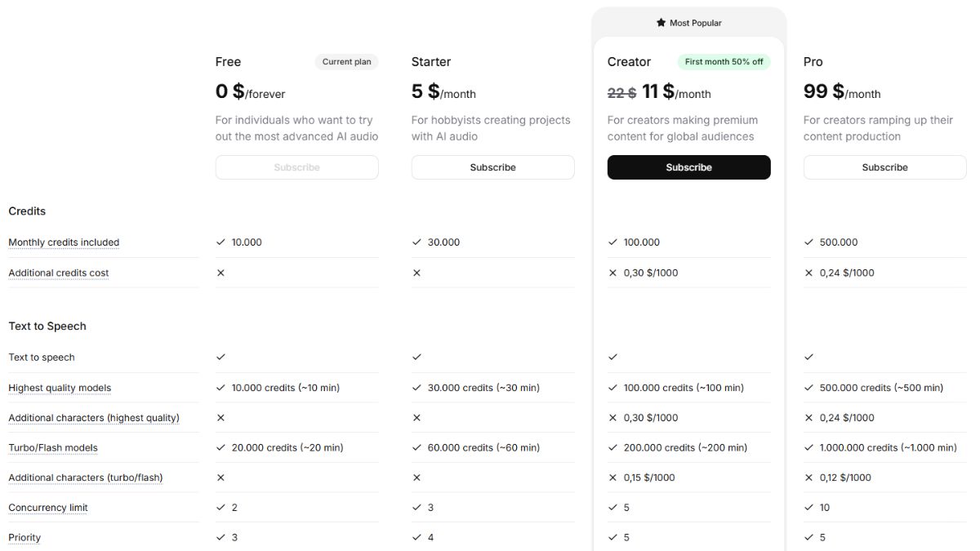
Task: Open the Additional characters (highest quality) link
Action: click(93, 417)
